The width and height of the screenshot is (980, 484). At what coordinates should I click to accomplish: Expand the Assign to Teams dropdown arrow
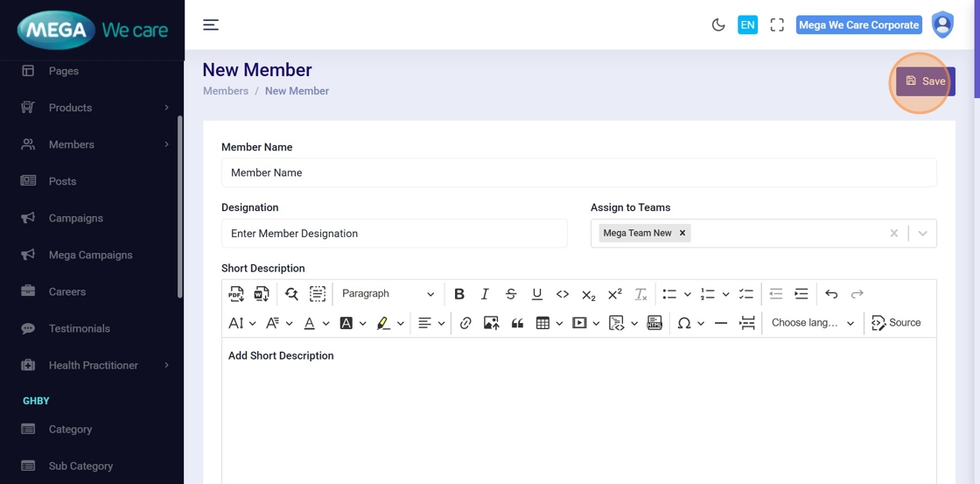pos(922,234)
